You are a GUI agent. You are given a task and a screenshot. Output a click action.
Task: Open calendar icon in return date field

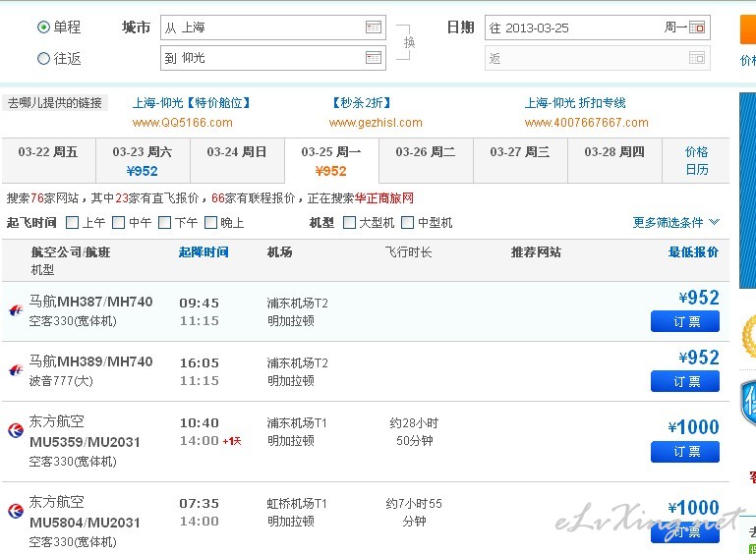697,58
